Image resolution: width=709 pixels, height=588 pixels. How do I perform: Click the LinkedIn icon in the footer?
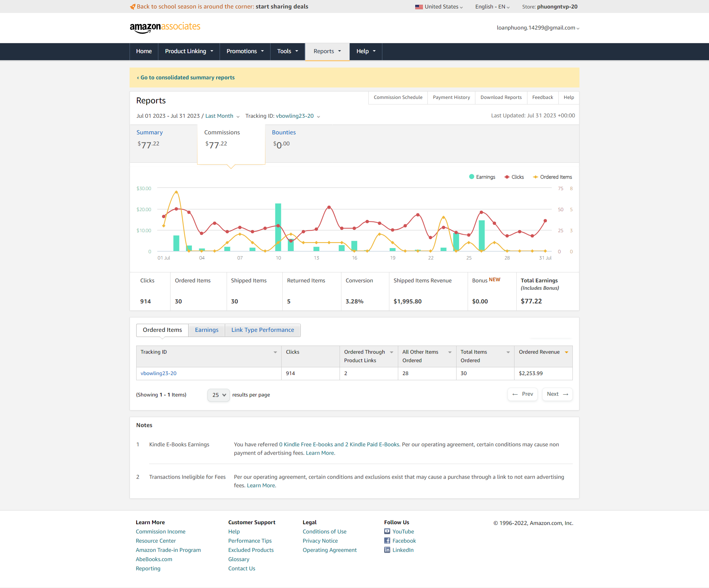point(387,550)
